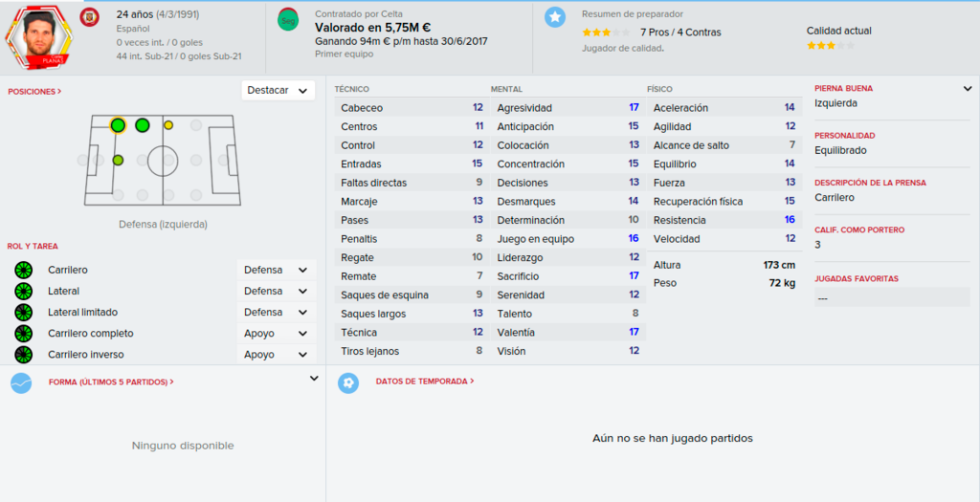Open Forma (últimos 5 partidos) link
The image size is (980, 502).
(111, 382)
